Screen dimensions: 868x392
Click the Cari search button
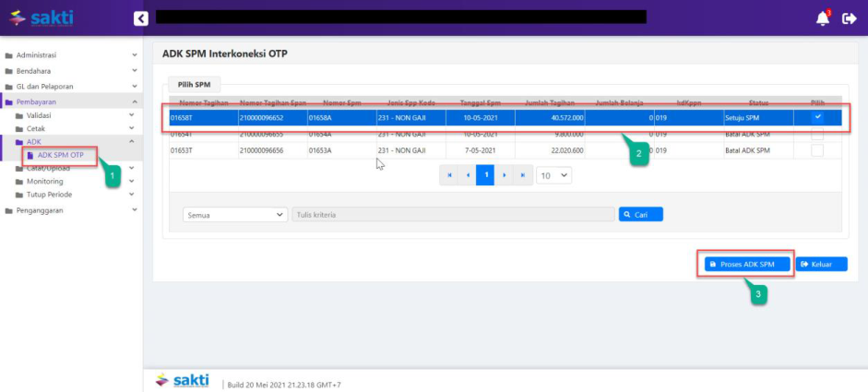640,214
